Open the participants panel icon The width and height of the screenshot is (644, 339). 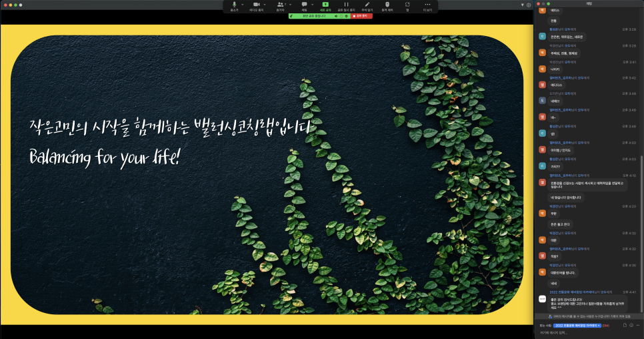[281, 6]
